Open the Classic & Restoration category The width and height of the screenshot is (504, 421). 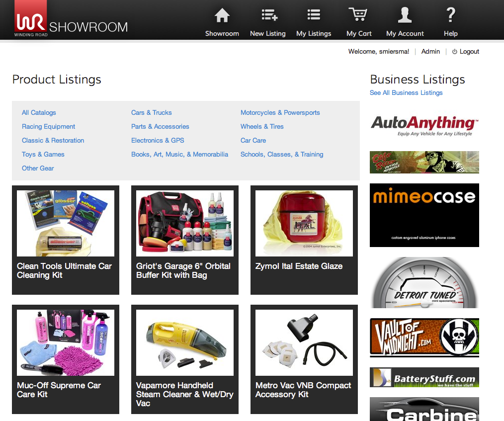(53, 141)
